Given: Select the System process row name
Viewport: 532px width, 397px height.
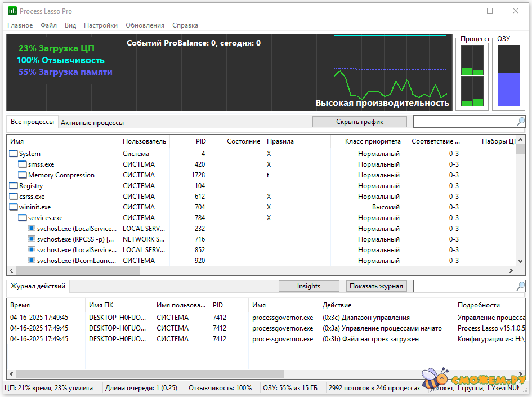Looking at the screenshot, I should pos(29,154).
